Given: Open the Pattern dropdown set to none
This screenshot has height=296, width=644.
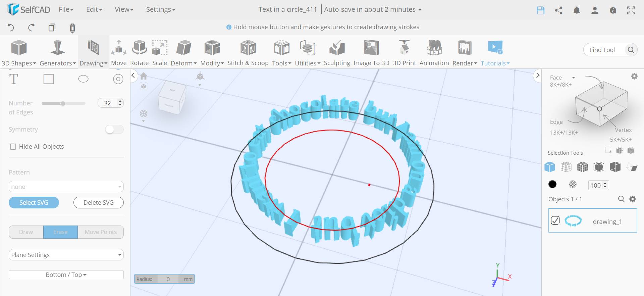Looking at the screenshot, I should (66, 187).
